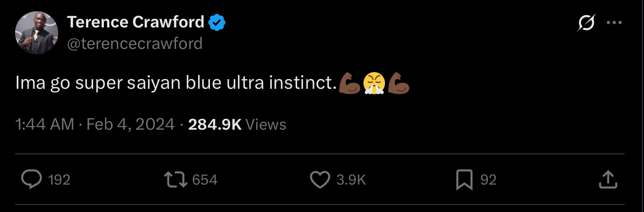Open the @terencecrawford handle link

[135, 43]
